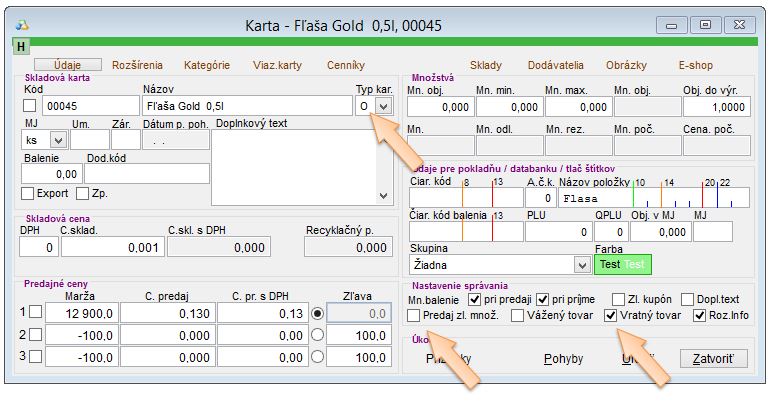The width and height of the screenshot is (774, 405).
Task: Go to the E-shop tab
Action: pyautogui.click(x=696, y=65)
